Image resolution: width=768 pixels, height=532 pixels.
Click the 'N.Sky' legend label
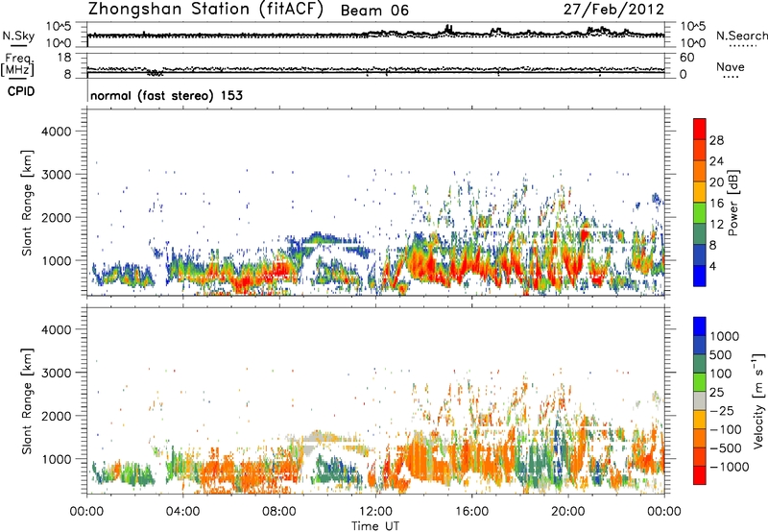click(18, 36)
